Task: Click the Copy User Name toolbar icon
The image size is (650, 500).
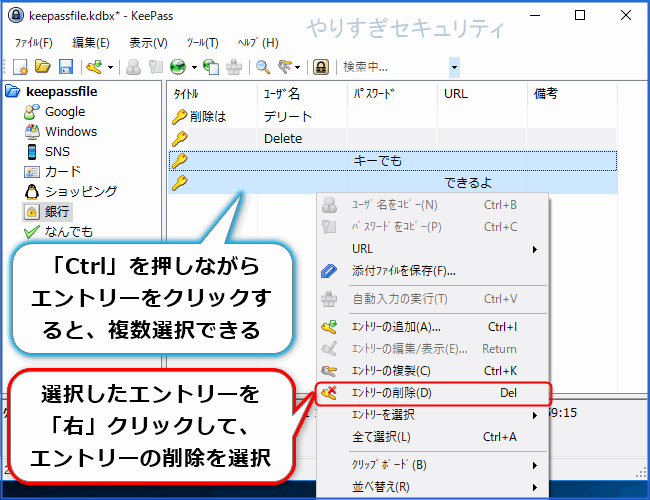Action: (x=133, y=67)
